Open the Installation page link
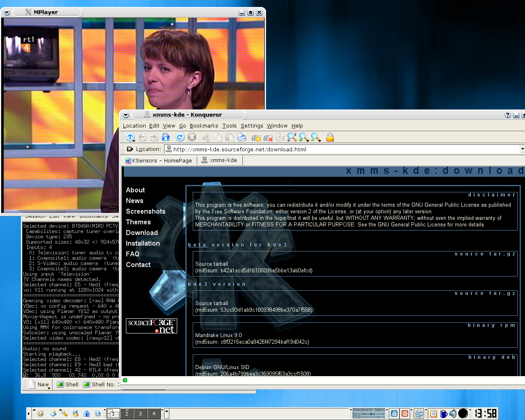The height and width of the screenshot is (420, 525). pyautogui.click(x=143, y=243)
